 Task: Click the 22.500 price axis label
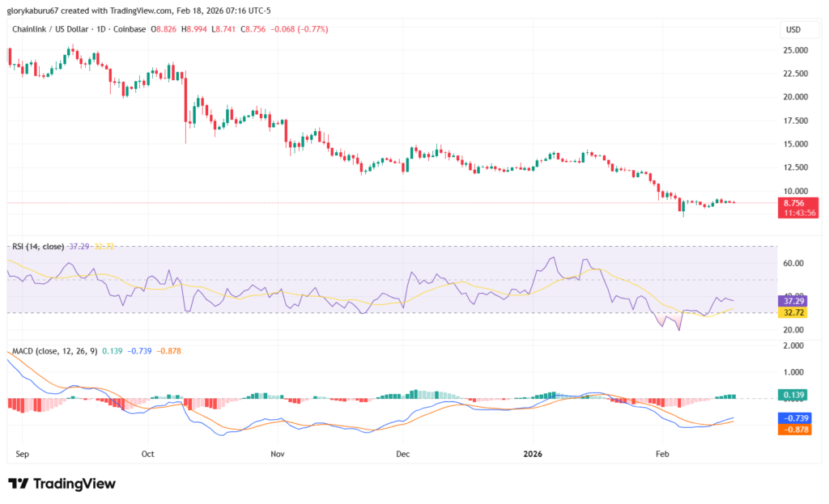(x=795, y=74)
